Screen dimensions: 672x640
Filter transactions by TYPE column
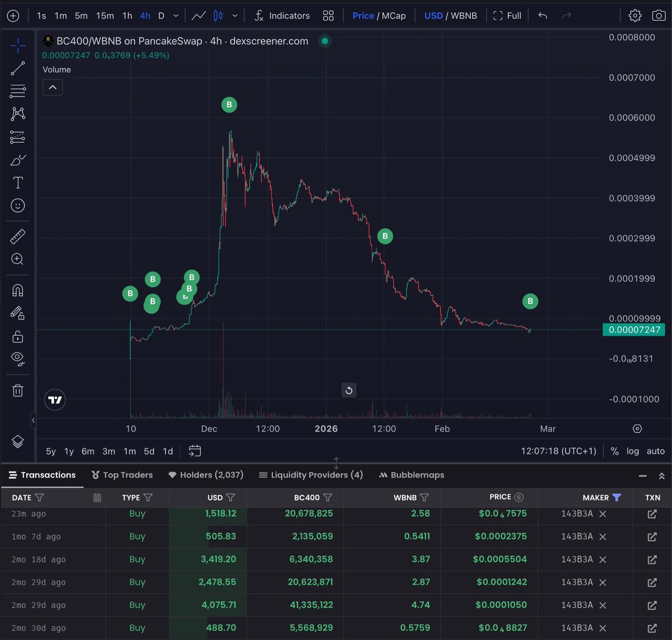pyautogui.click(x=148, y=497)
